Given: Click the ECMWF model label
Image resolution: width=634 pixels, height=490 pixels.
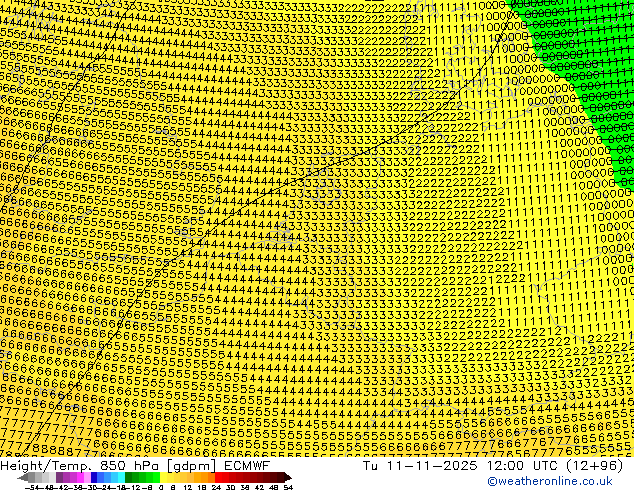Looking at the screenshot, I should click(246, 466).
